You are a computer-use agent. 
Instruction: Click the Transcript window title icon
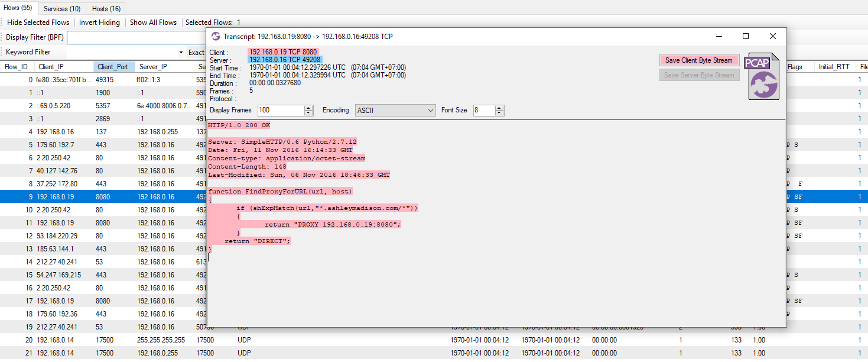click(x=216, y=37)
